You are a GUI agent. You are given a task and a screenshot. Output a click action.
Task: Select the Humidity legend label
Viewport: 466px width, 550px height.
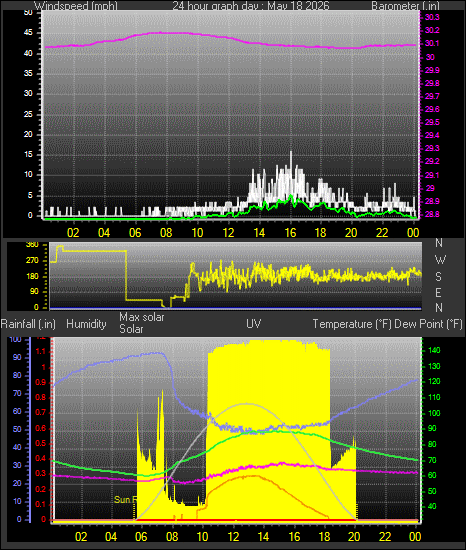tap(86, 324)
